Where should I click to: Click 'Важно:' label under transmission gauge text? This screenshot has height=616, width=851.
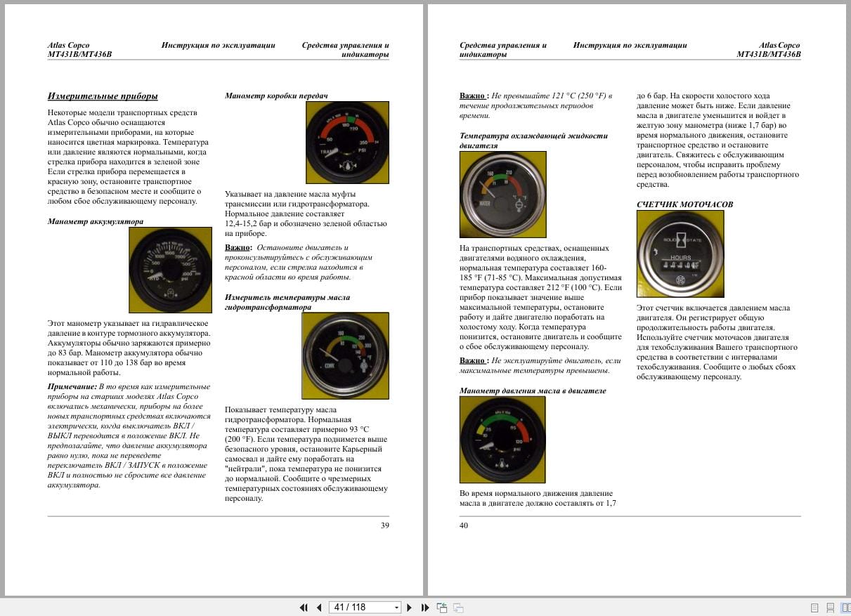[x=238, y=248]
